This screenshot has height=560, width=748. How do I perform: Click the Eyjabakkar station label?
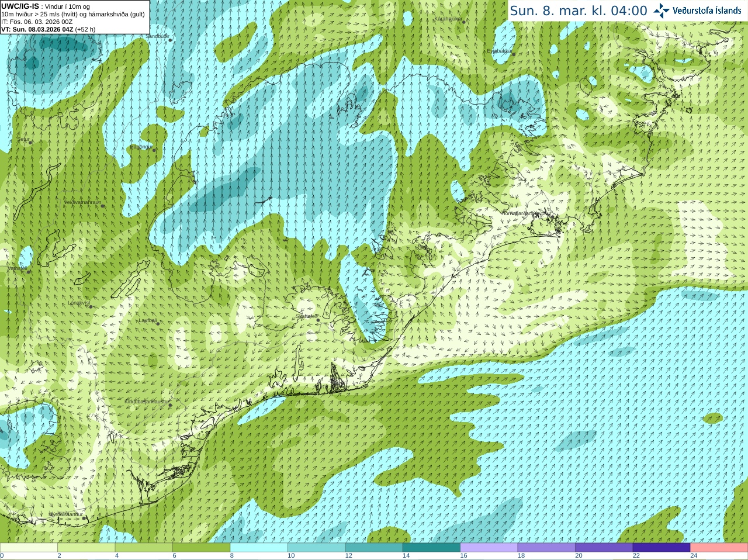(500, 51)
